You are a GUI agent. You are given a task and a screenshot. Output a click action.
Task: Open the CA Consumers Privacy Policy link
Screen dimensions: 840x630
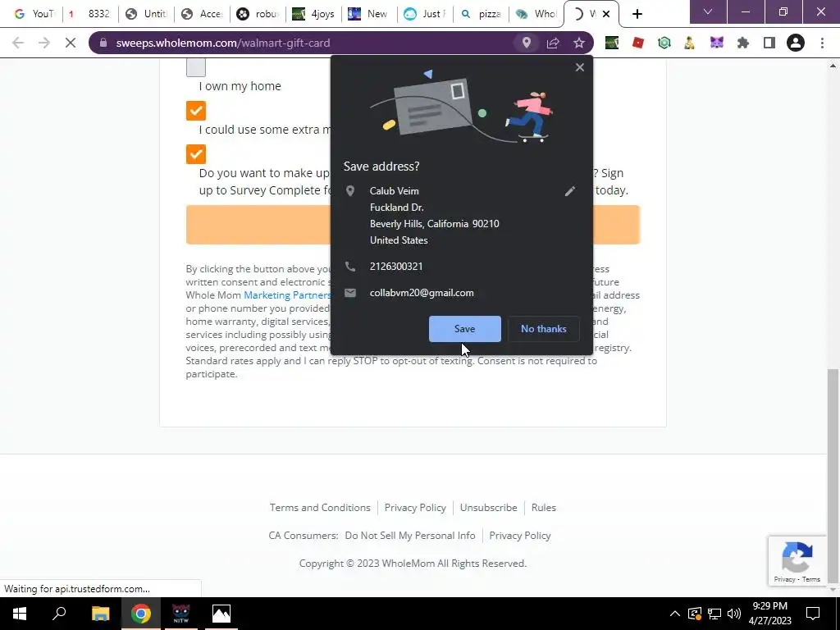pos(519,535)
